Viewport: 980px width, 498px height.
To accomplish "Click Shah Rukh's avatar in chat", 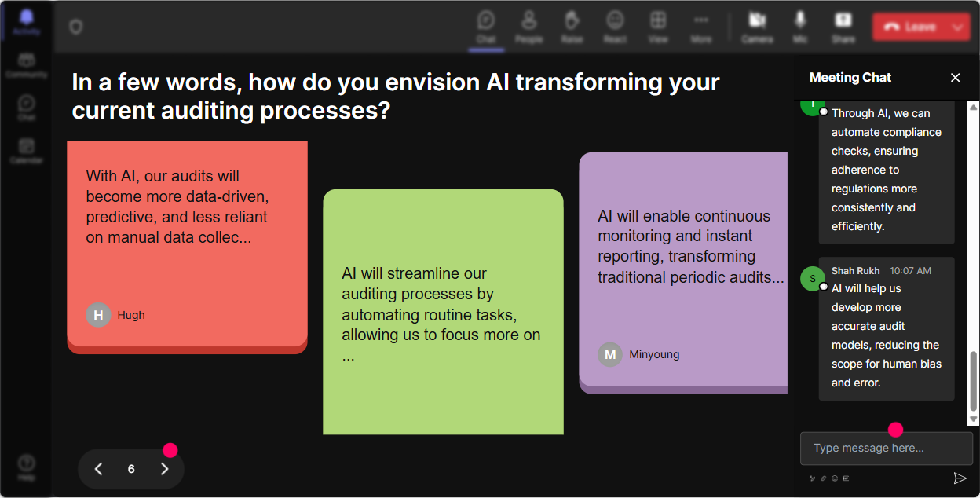I will pyautogui.click(x=813, y=279).
